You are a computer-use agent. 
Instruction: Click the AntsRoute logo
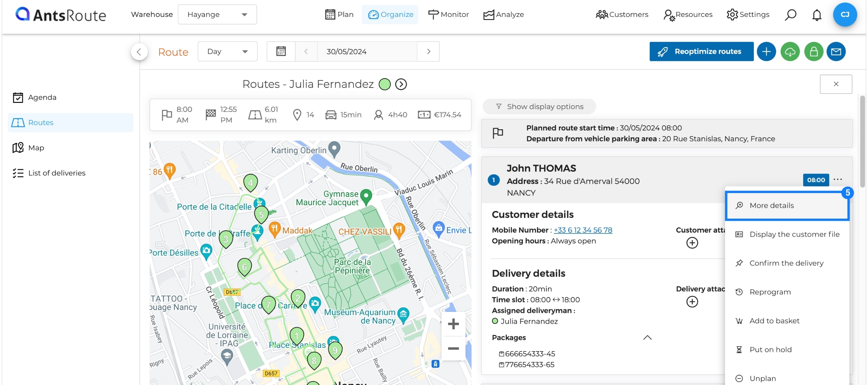(x=61, y=14)
